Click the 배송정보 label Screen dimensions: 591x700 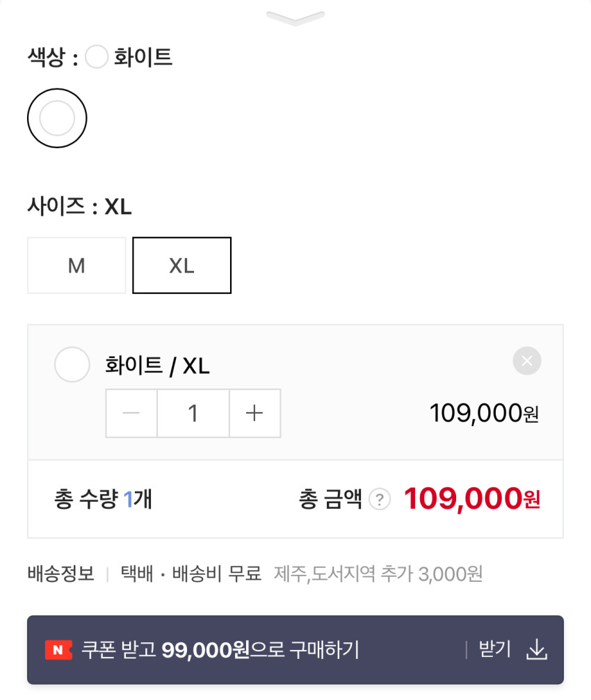point(61,574)
